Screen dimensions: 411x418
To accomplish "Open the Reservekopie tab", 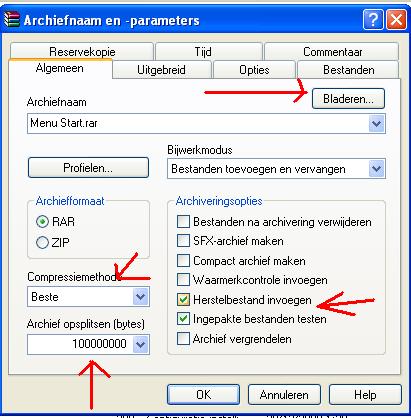I will [x=82, y=51].
